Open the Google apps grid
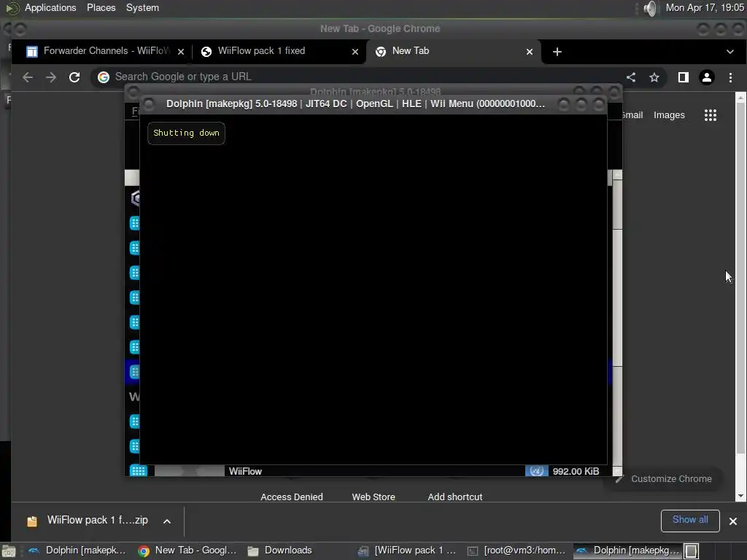Viewport: 747px width, 560px height. [711, 114]
